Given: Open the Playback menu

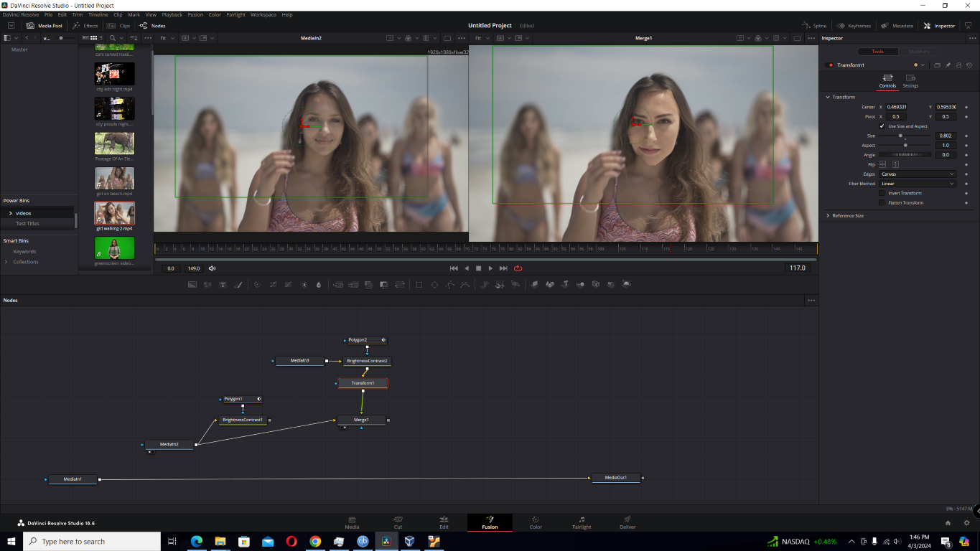Looking at the screenshot, I should 172,14.
